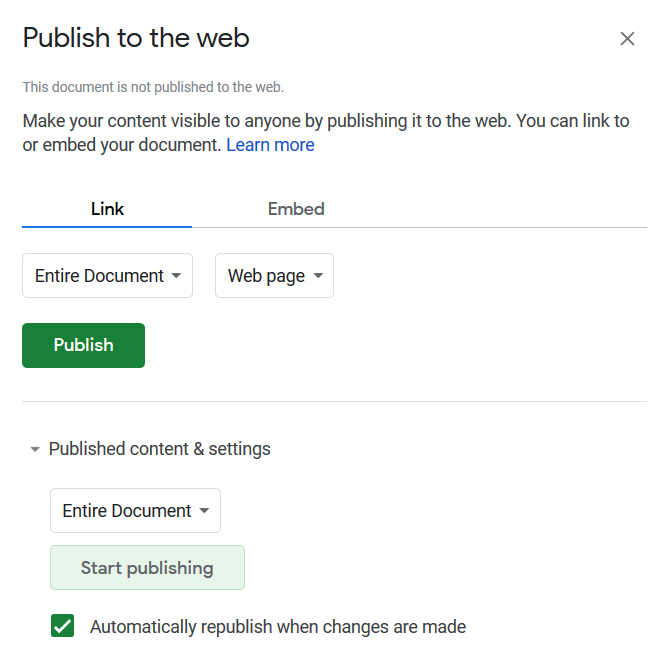The height and width of the screenshot is (668, 667).
Task: Switch to the Embed tab
Action: click(x=296, y=209)
